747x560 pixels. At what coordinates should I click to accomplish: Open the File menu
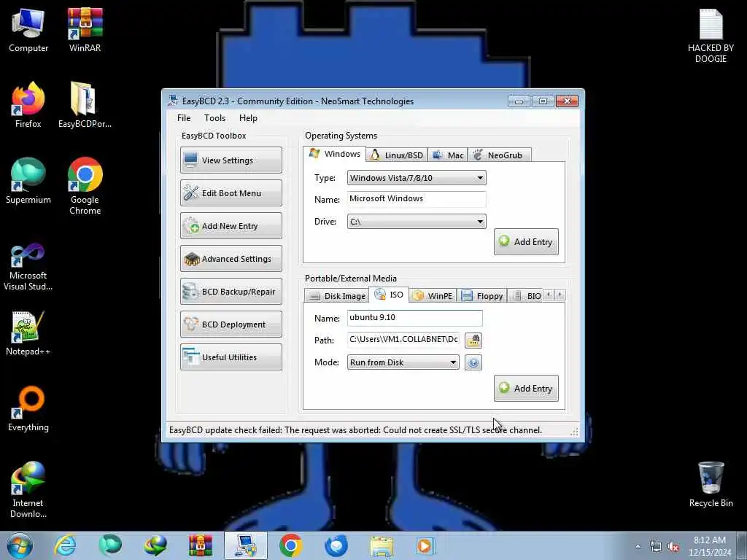tap(184, 118)
